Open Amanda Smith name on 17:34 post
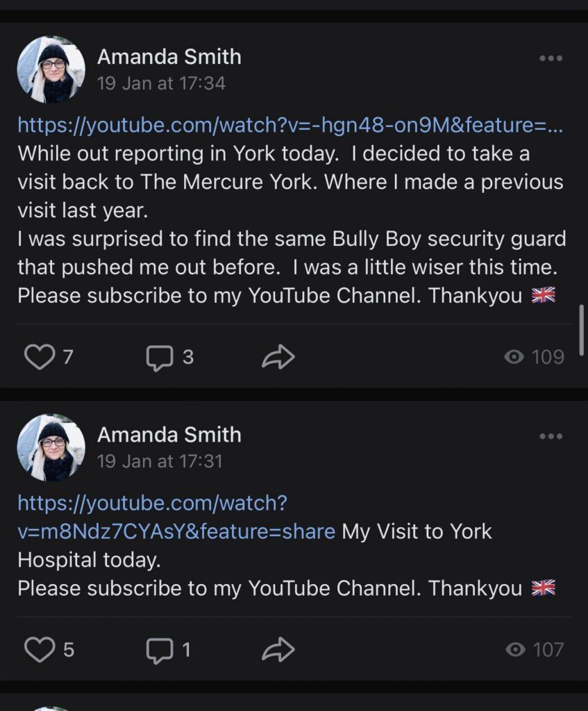588x711 pixels. point(169,57)
